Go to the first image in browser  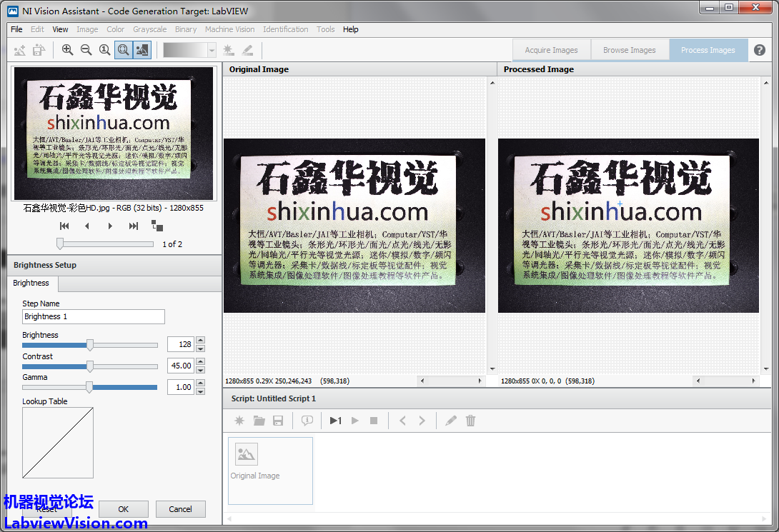[x=64, y=226]
